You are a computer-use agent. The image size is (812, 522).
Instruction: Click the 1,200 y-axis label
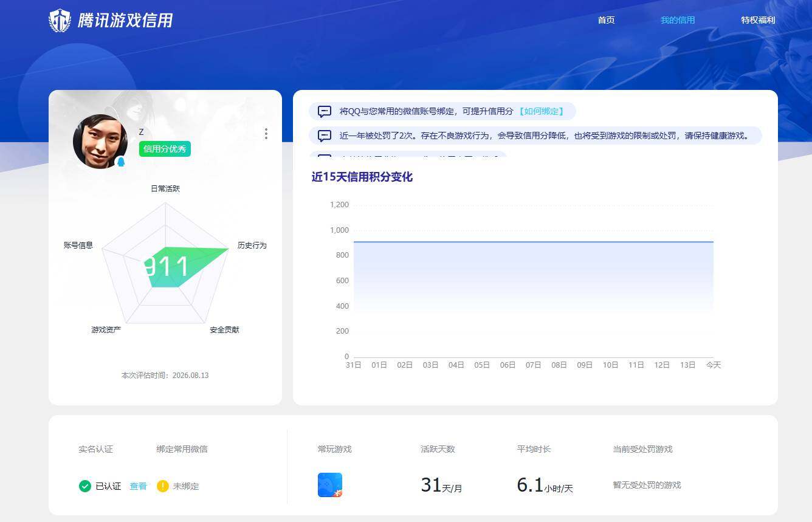click(339, 205)
